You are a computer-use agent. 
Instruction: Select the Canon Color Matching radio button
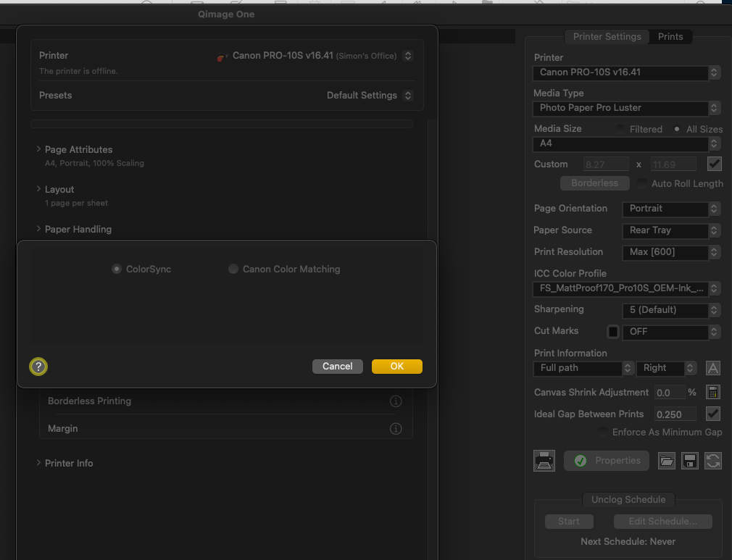click(x=233, y=269)
